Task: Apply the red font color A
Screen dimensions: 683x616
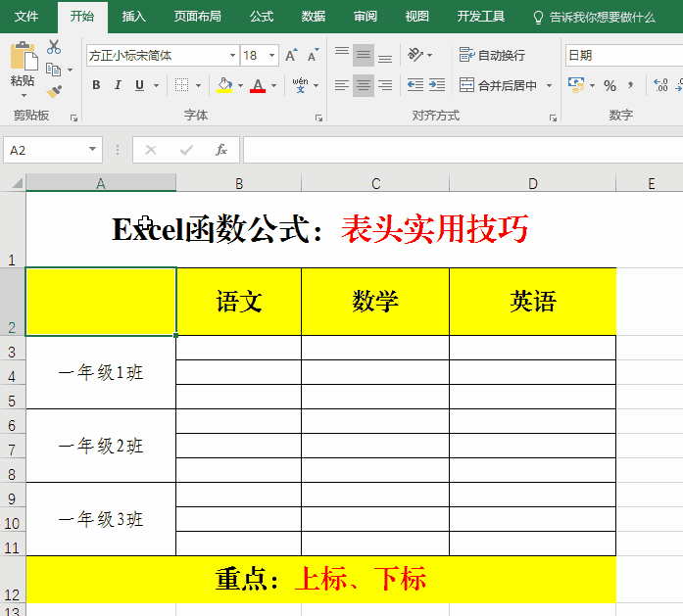Action: click(x=258, y=85)
